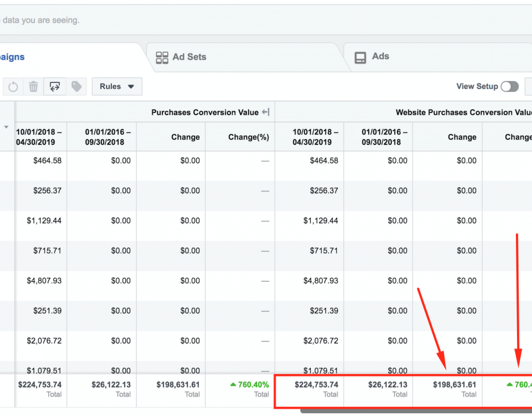This screenshot has width=532, height=416.
Task: Select the Campaigns tab
Action: (x=12, y=57)
